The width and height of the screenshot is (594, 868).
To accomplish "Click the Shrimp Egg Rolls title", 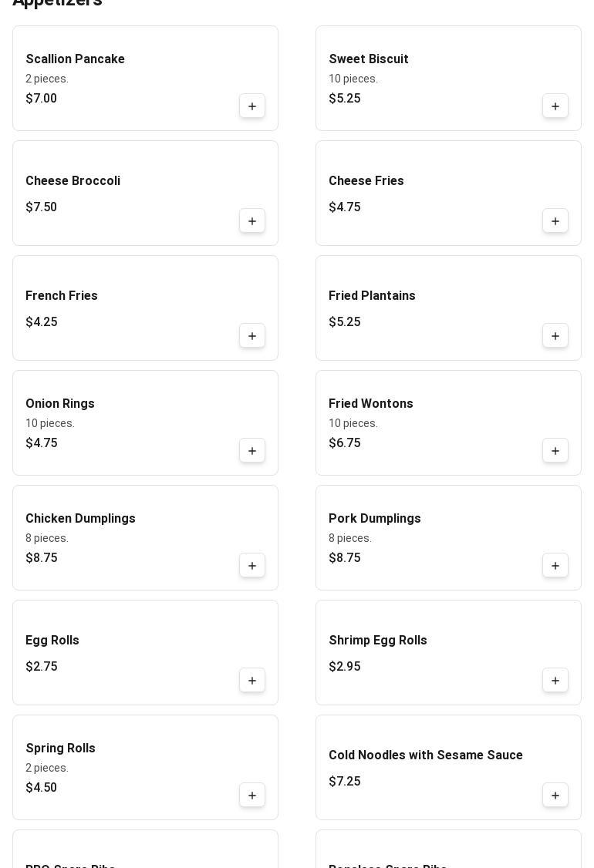I will click(377, 641).
